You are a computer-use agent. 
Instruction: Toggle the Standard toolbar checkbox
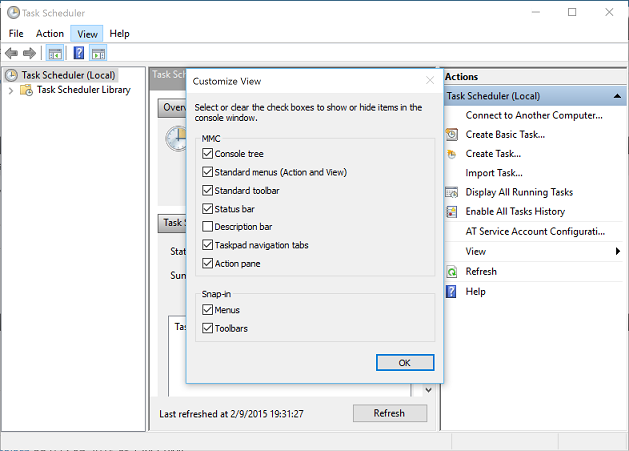pyautogui.click(x=207, y=190)
